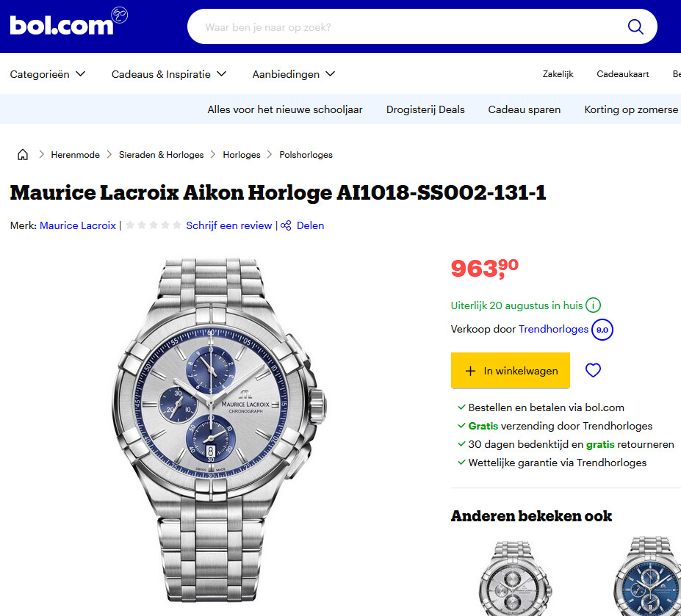This screenshot has height=616, width=681.
Task: Click the search magnifier icon
Action: (x=635, y=27)
